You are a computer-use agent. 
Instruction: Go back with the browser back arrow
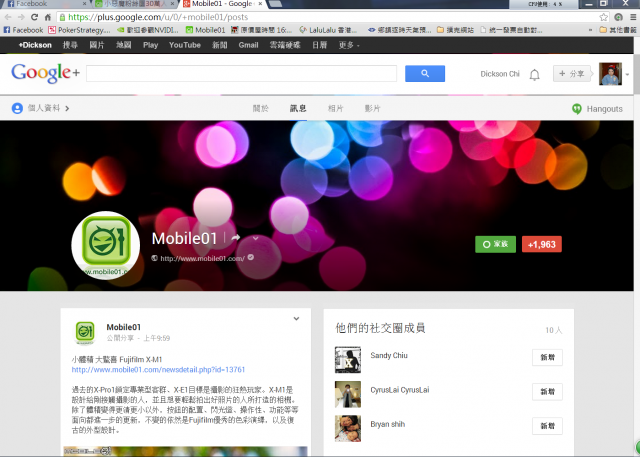(8, 17)
